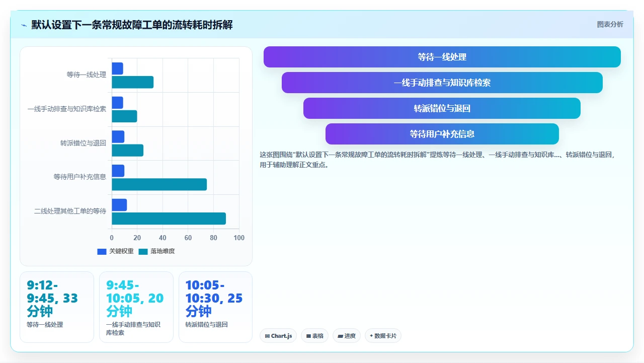Select the 一线手动排查与知识库检索 funnel bar
The image size is (644, 363).
point(442,83)
